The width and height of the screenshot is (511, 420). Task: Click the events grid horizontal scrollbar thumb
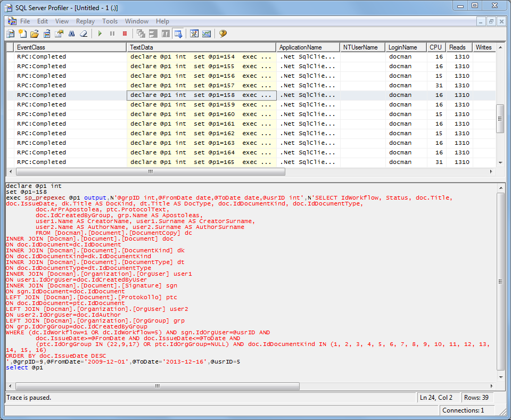tap(151, 172)
